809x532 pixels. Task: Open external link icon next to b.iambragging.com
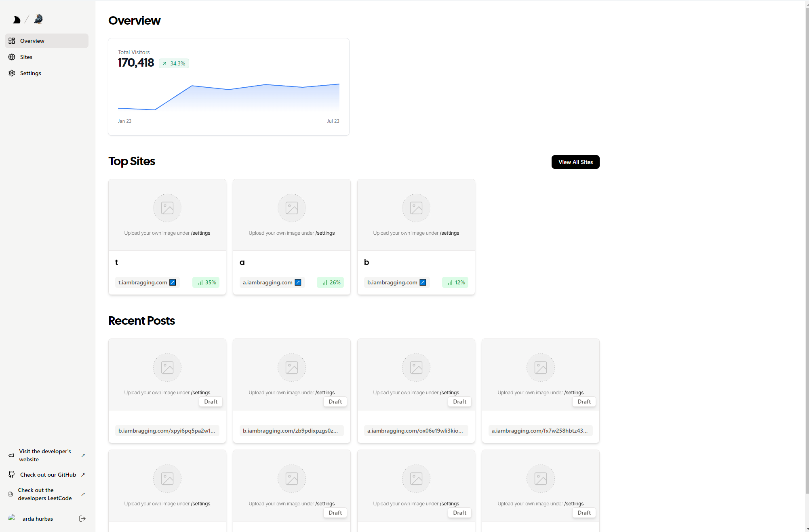pyautogui.click(x=423, y=282)
